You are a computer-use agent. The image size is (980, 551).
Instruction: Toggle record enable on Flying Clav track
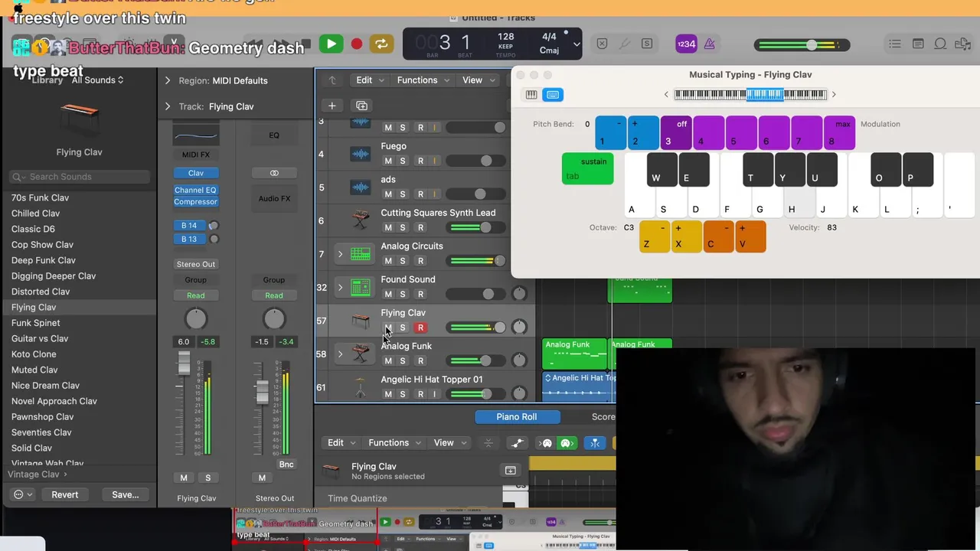pos(420,328)
